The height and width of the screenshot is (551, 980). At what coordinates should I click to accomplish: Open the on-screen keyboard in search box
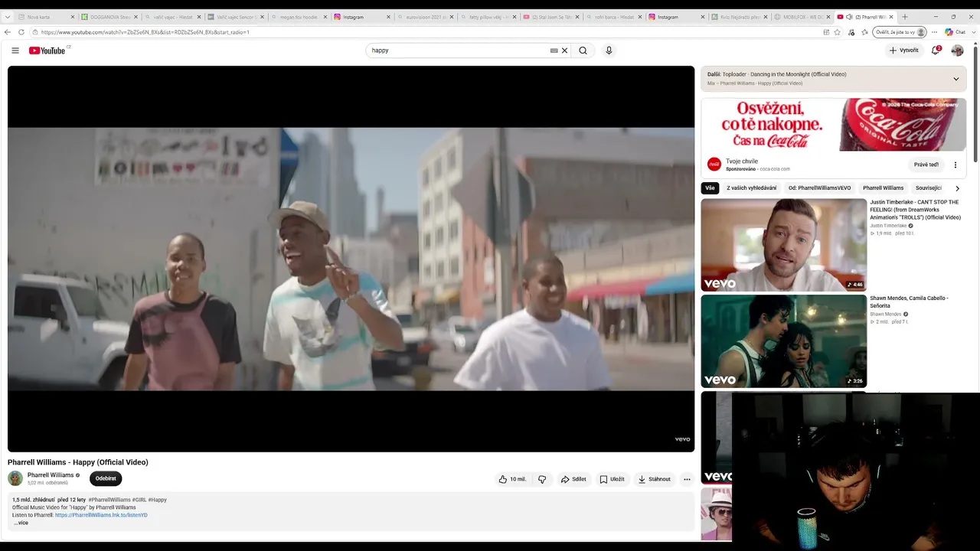click(554, 51)
